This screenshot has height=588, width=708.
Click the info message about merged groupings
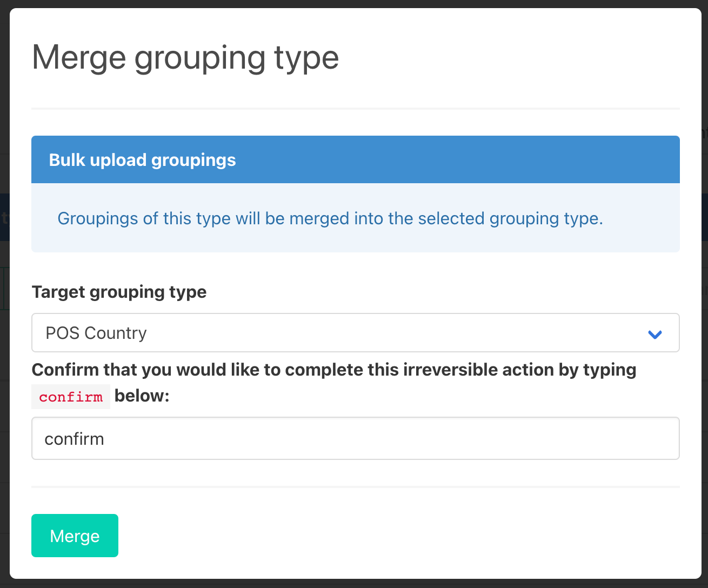330,218
